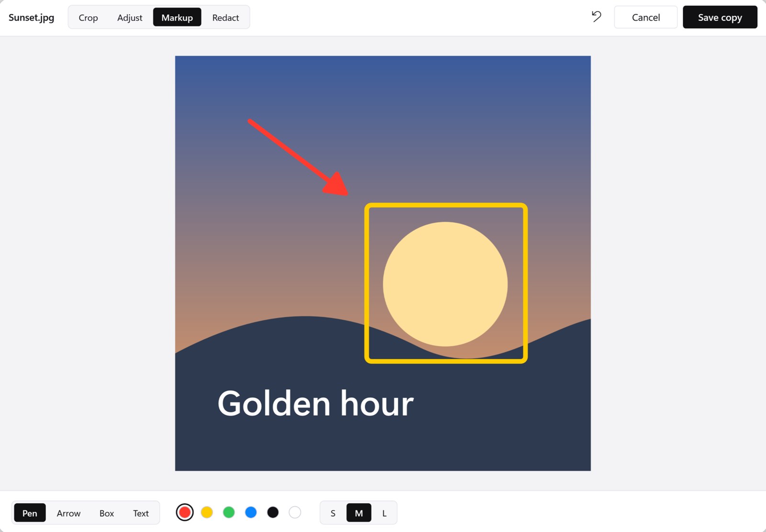766x532 pixels.
Task: Click the sun in the image canvas
Action: [445, 284]
